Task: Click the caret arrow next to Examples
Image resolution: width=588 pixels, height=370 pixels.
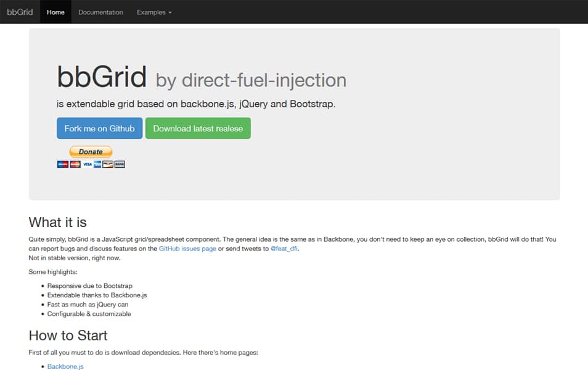Action: click(x=170, y=13)
